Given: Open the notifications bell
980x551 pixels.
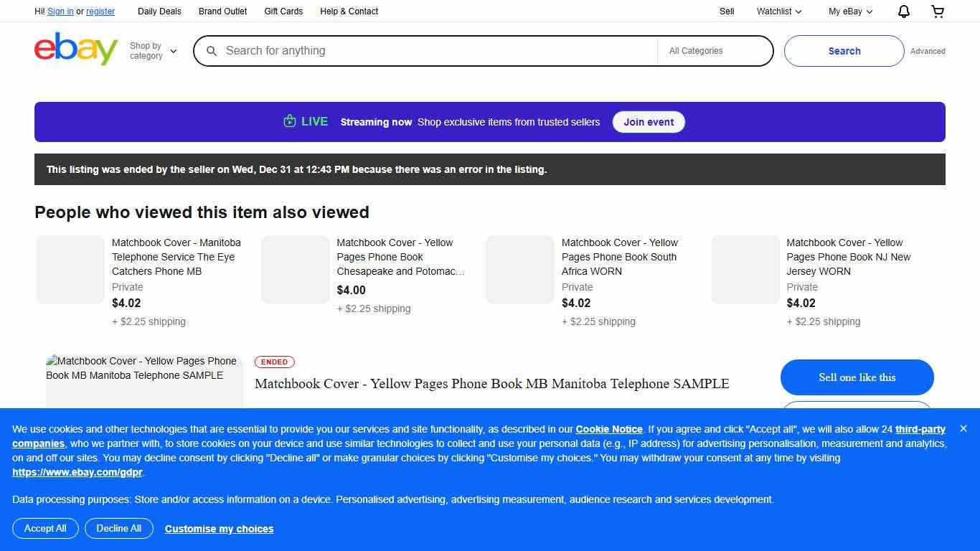Looking at the screenshot, I should pyautogui.click(x=903, y=11).
